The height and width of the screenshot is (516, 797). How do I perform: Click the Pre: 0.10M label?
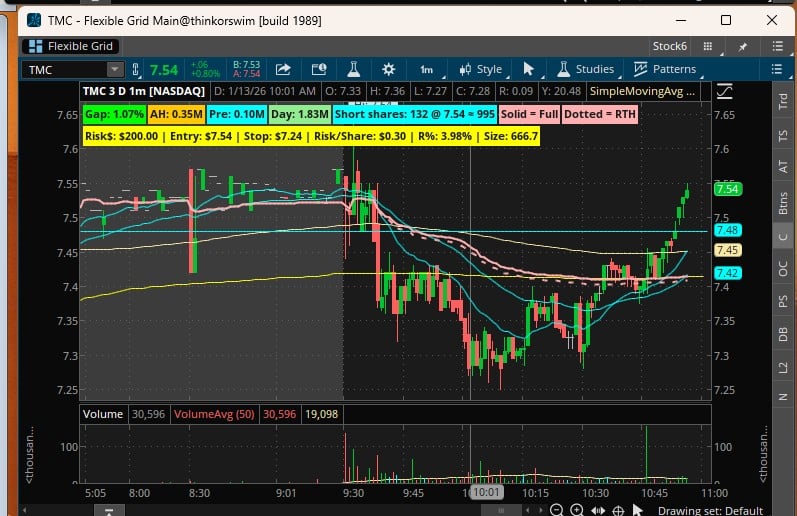(237, 114)
